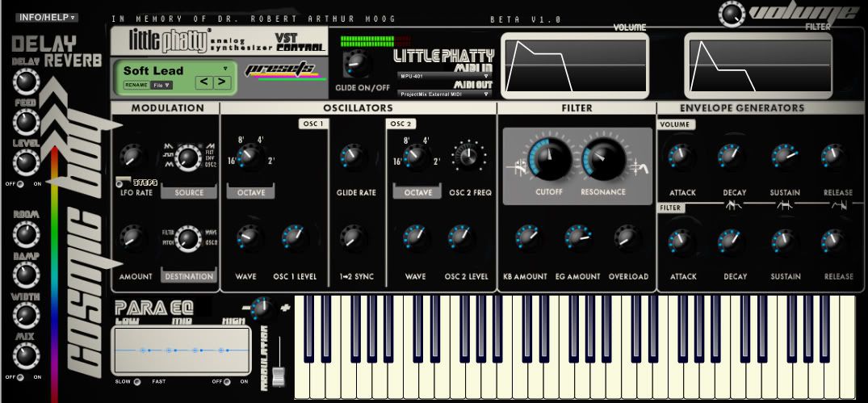
Task: Click the OSC 2 Wave knob
Action: tap(415, 237)
